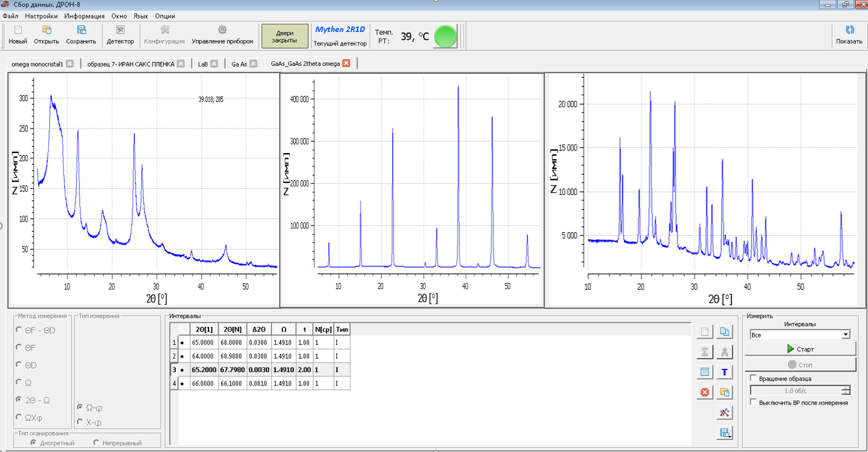Open the Настройки menu
Image resolution: width=868 pixels, height=452 pixels.
click(41, 16)
